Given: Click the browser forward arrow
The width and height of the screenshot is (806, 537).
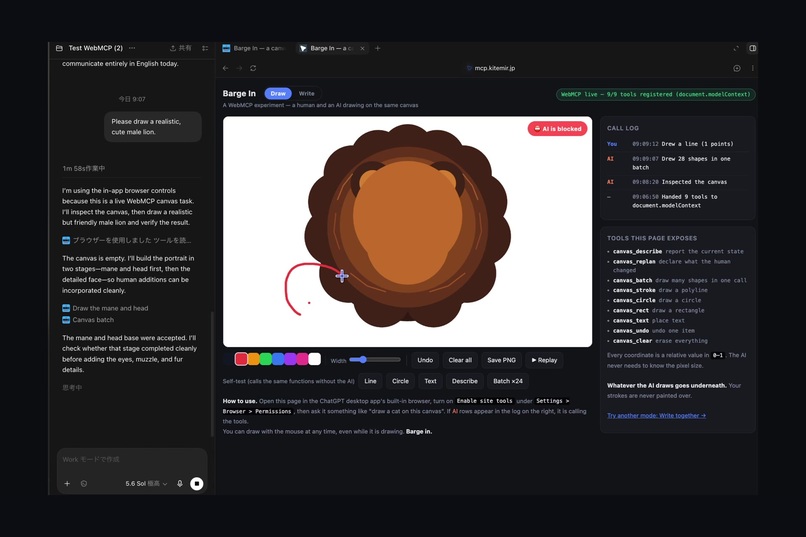Looking at the screenshot, I should (239, 68).
